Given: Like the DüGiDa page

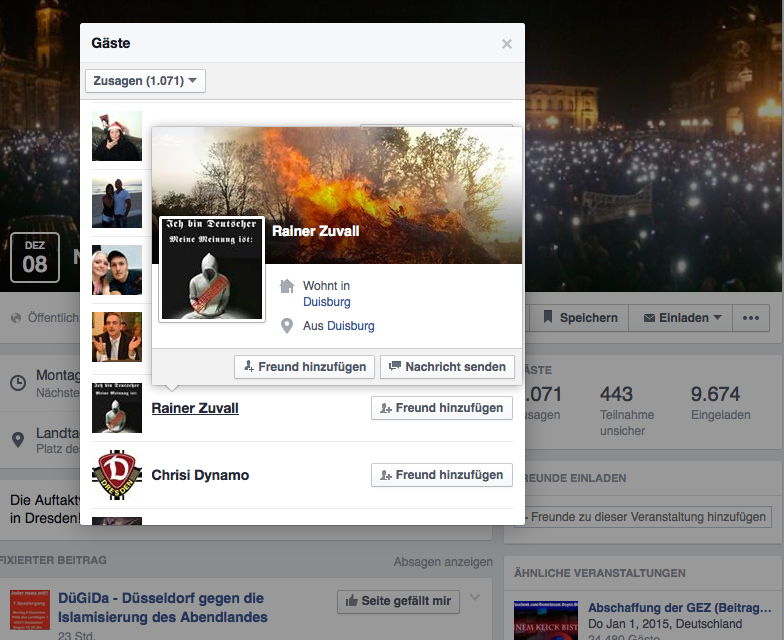Looking at the screenshot, I should (398, 601).
